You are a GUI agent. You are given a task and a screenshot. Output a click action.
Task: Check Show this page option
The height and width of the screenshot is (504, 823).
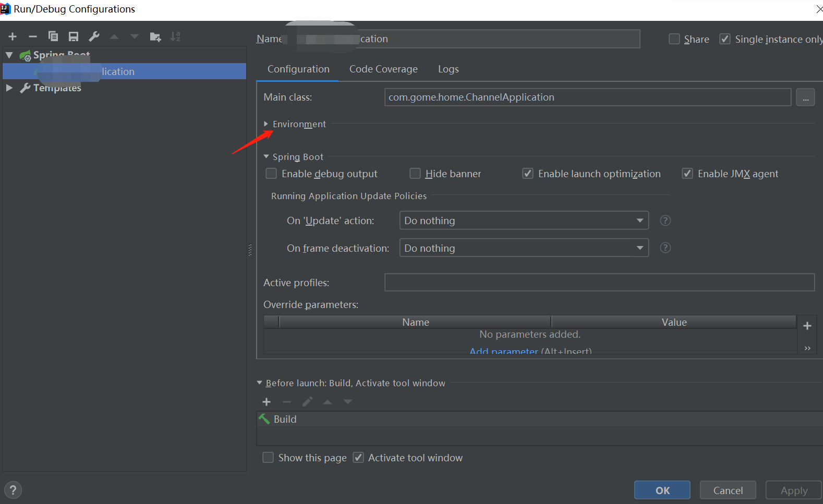(268, 458)
